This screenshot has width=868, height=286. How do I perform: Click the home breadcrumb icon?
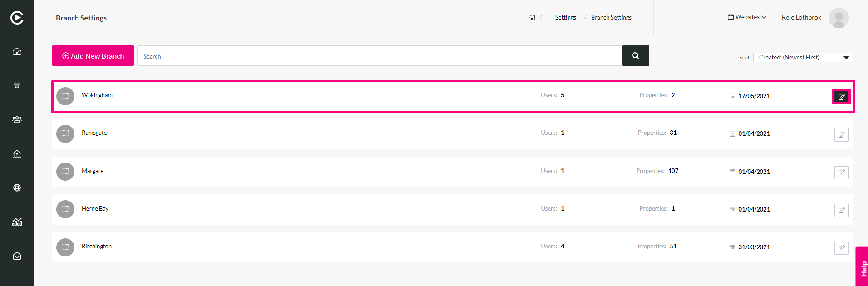532,18
